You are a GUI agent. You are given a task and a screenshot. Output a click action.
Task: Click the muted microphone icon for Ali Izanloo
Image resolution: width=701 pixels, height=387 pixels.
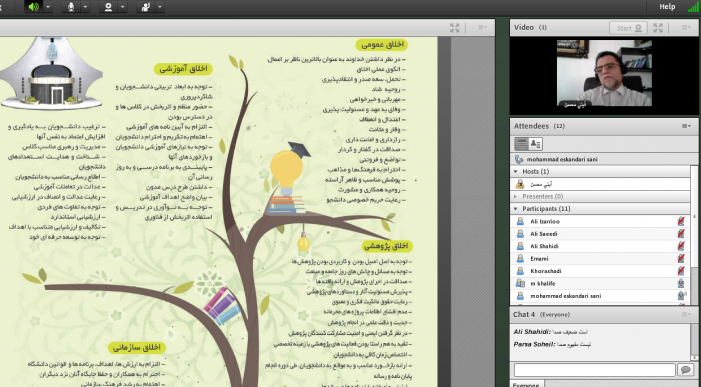[x=681, y=221]
